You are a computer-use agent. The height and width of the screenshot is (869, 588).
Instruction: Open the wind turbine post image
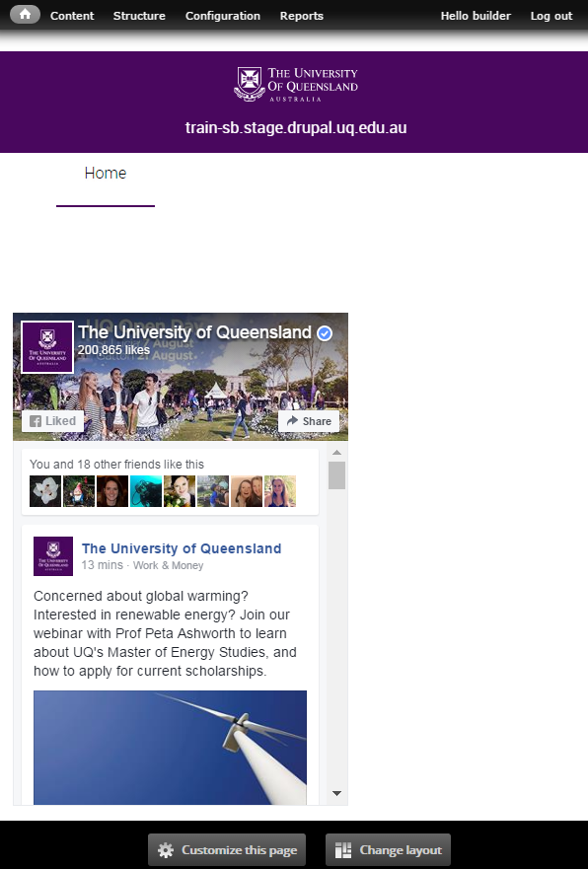170,747
